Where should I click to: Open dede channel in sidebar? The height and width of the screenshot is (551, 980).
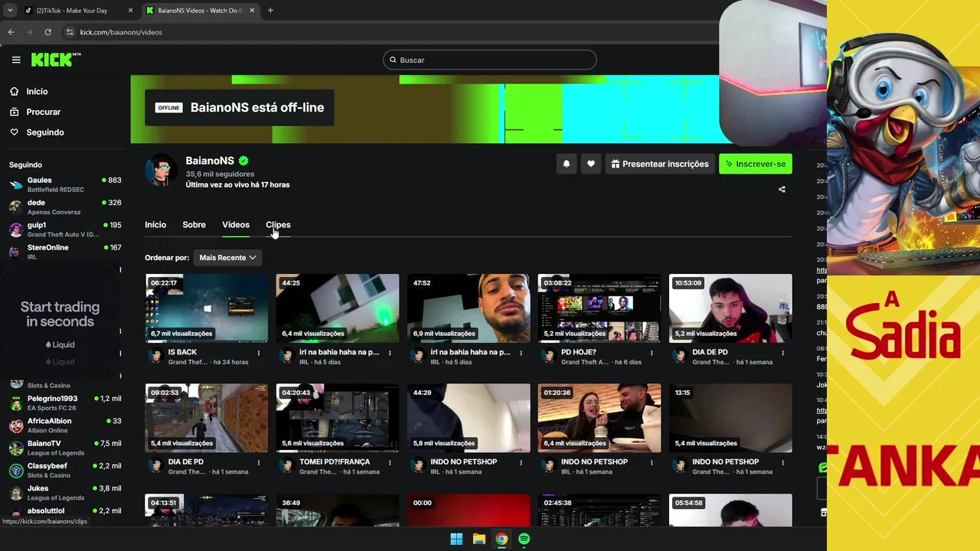[64, 207]
